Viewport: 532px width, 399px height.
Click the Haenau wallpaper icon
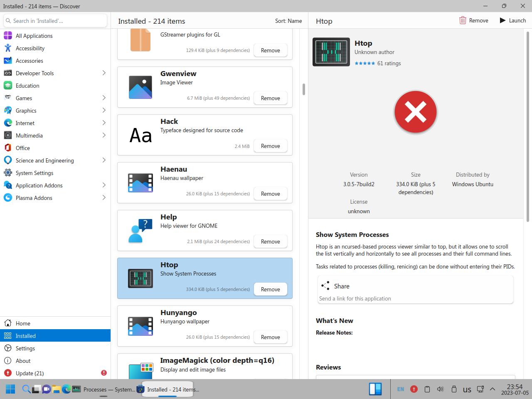click(140, 183)
